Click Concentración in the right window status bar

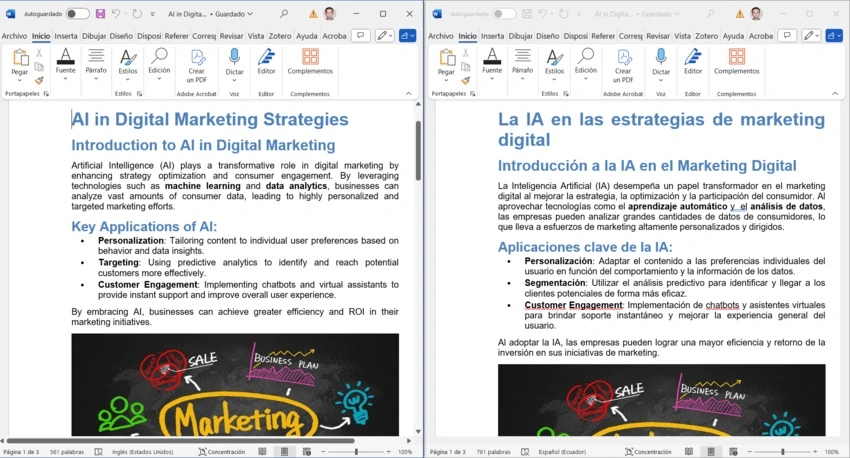[x=648, y=451]
